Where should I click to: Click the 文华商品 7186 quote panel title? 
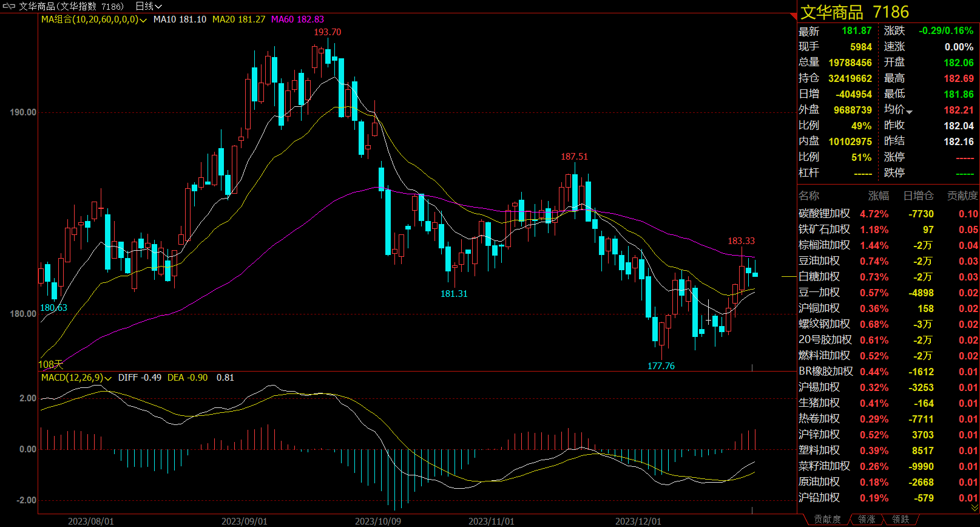pyautogui.click(x=854, y=12)
